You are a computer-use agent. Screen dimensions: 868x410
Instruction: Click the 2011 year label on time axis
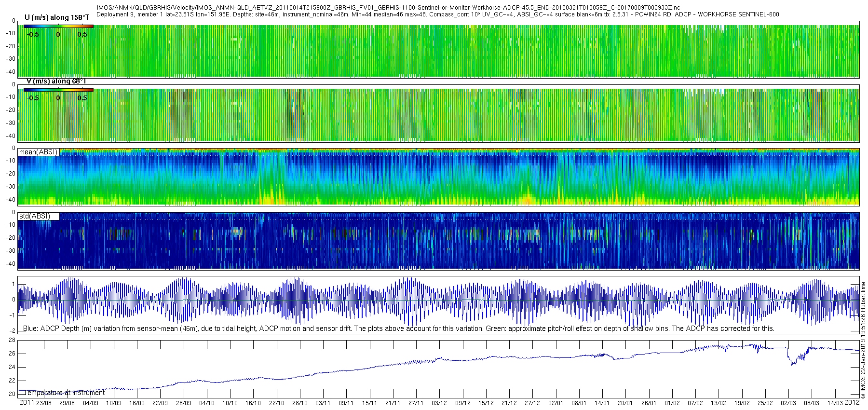tap(27, 403)
